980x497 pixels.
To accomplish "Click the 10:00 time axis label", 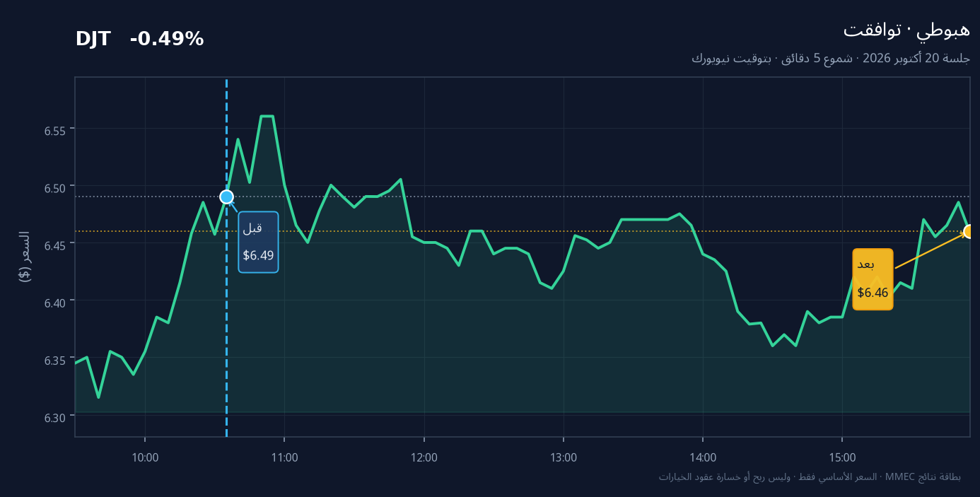I will coord(145,457).
